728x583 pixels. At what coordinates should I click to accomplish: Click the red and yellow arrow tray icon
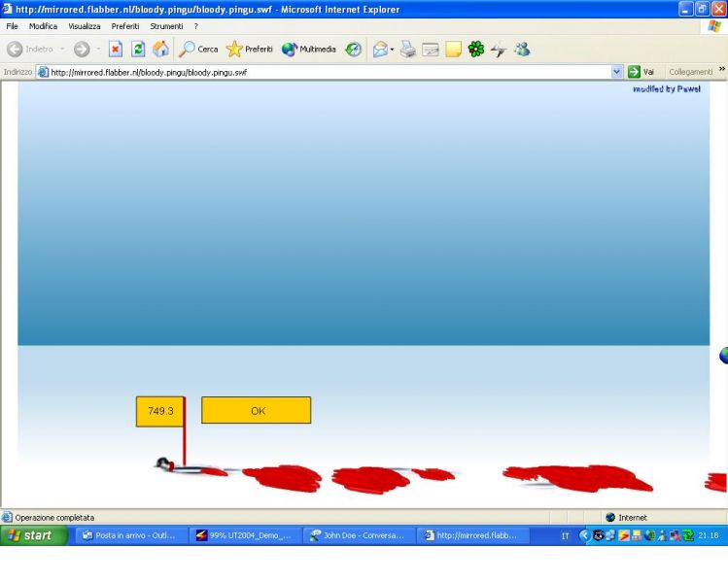(624, 535)
